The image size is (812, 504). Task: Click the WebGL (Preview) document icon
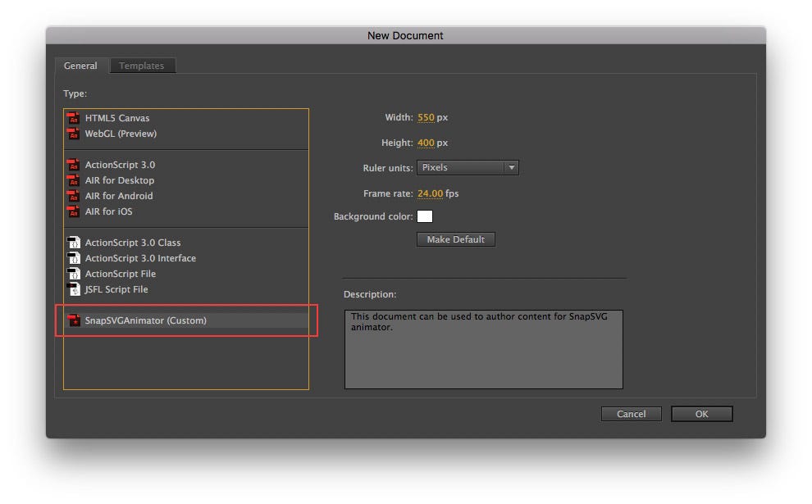click(74, 134)
